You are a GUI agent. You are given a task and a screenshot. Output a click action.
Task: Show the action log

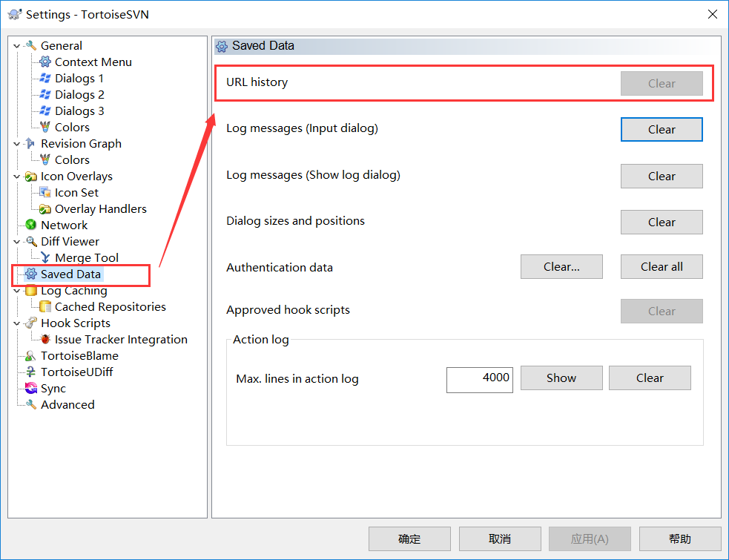(561, 378)
